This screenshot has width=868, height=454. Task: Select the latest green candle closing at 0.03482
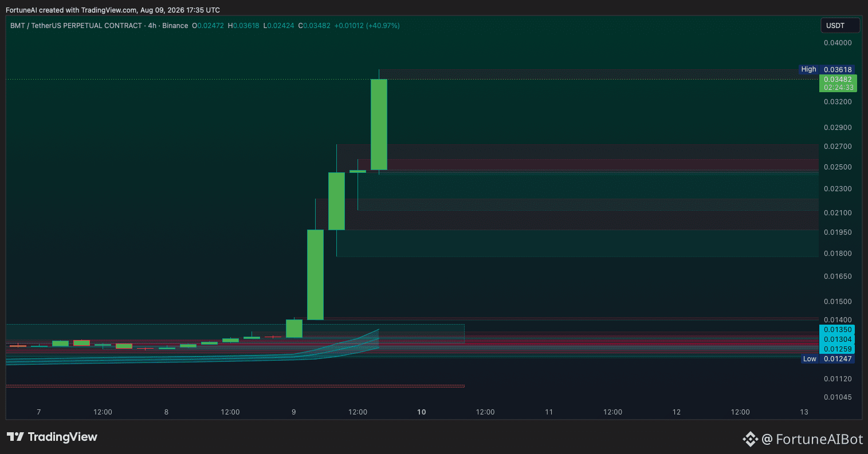pyautogui.click(x=379, y=124)
